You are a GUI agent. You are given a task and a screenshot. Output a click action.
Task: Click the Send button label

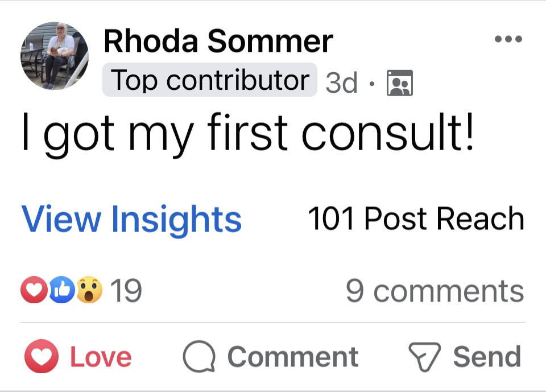(487, 357)
